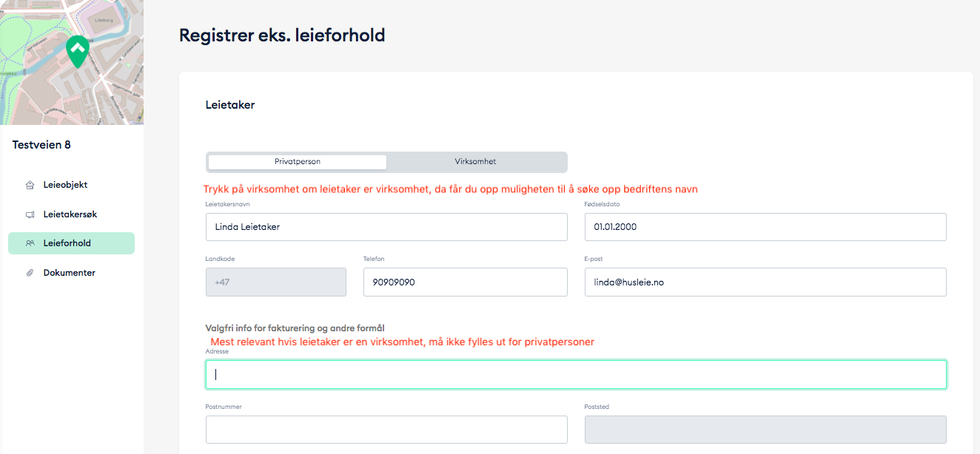Switch tenant type to Virksomhet
This screenshot has width=980, height=454.
pos(475,162)
